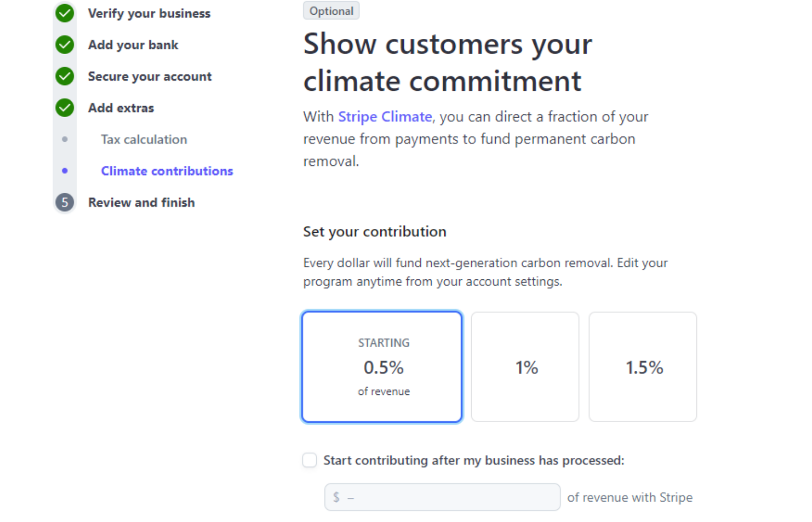Expand the Add extras step

pyautogui.click(x=121, y=108)
